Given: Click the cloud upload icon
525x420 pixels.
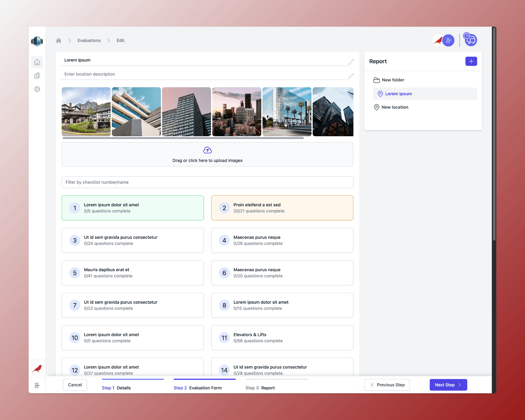Looking at the screenshot, I should pos(207,150).
